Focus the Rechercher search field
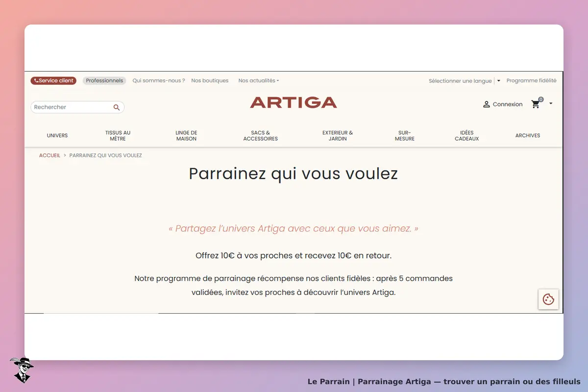Viewport: 588px width, 392px height. tap(77, 107)
